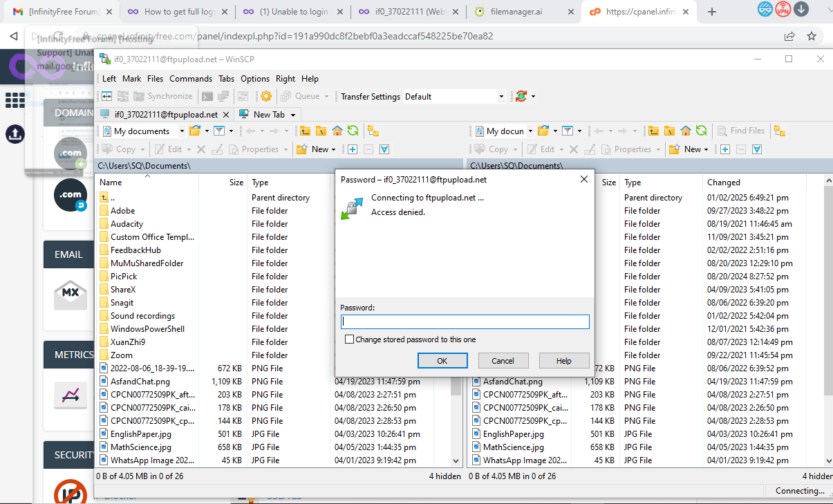Go to home directory in right panel
Image resolution: width=833 pixels, height=504 pixels.
(686, 131)
